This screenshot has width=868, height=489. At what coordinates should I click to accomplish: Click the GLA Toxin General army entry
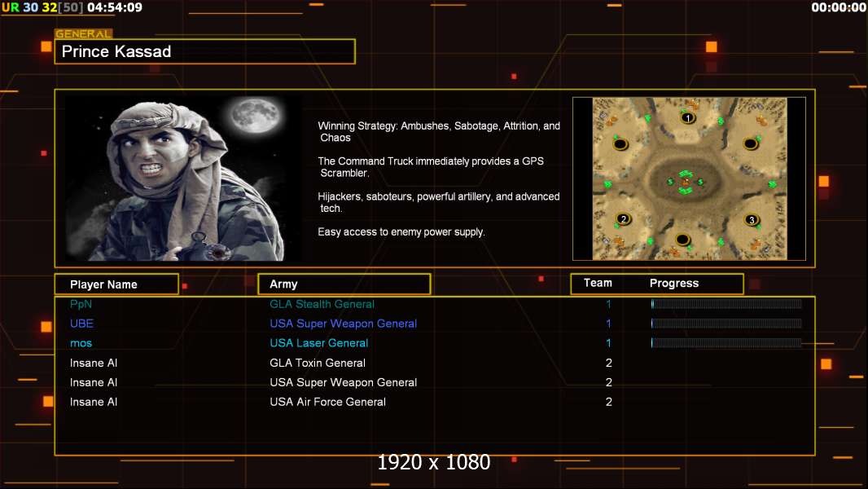pos(318,363)
